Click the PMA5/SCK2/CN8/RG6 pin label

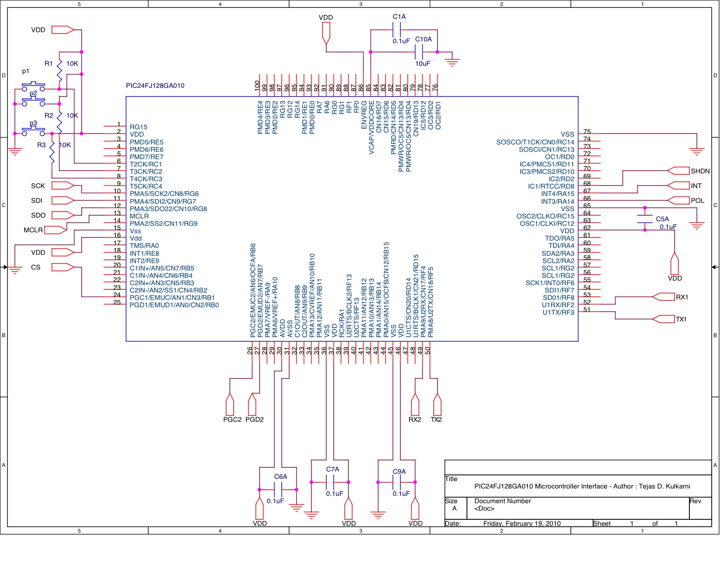tap(164, 194)
